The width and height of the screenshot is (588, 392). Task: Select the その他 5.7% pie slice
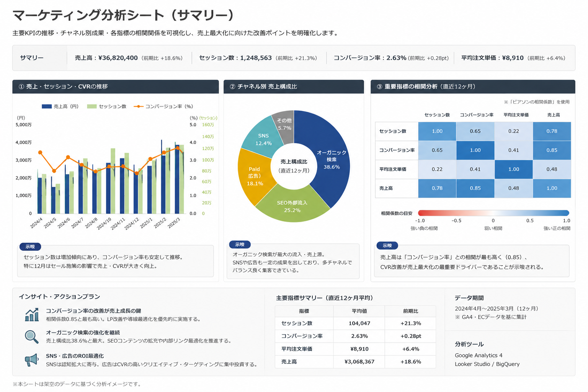tap(284, 124)
